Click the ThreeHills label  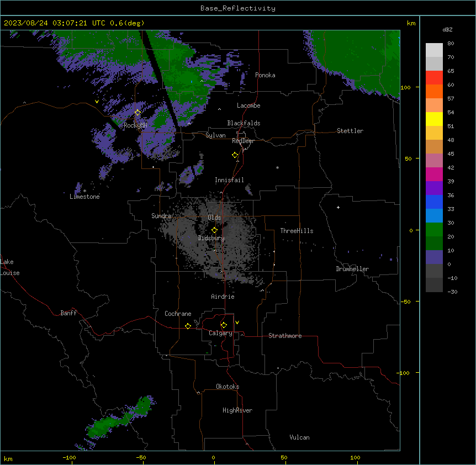297,231
